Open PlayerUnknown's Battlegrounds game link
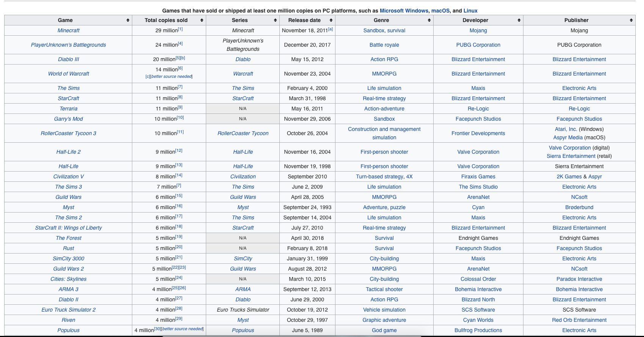 (69, 45)
